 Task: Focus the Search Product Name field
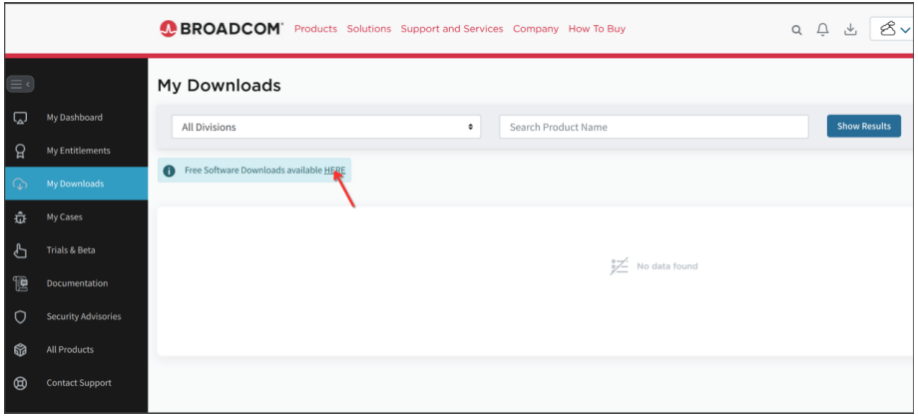click(653, 127)
